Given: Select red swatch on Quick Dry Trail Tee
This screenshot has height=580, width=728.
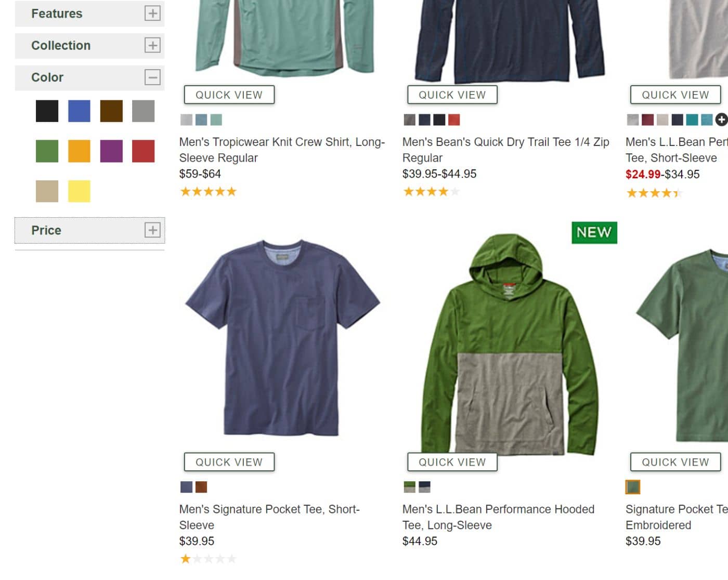Looking at the screenshot, I should tap(454, 120).
